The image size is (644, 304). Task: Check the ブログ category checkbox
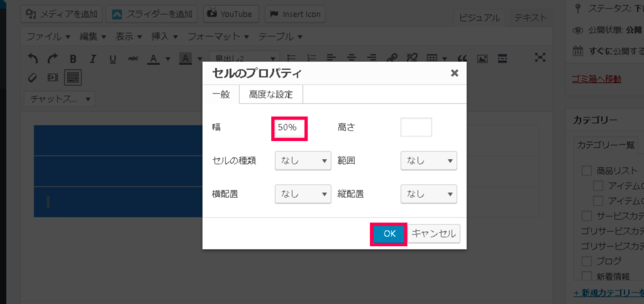587,261
